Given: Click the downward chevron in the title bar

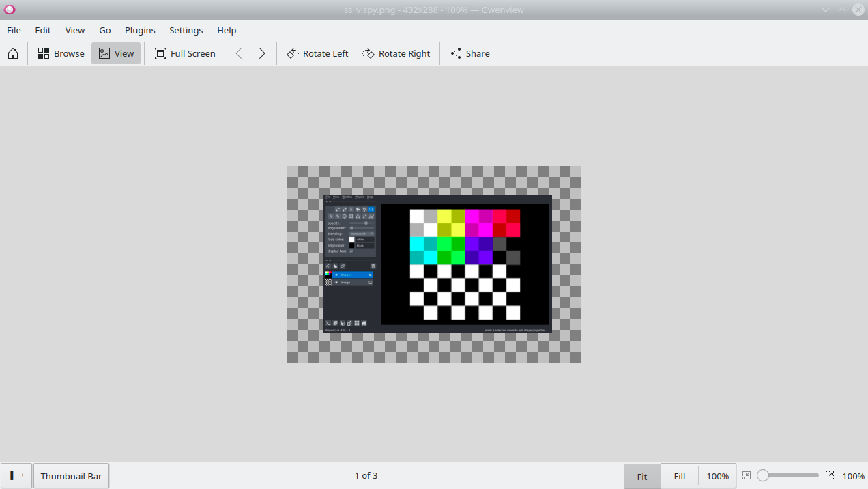Looking at the screenshot, I should pyautogui.click(x=826, y=10).
